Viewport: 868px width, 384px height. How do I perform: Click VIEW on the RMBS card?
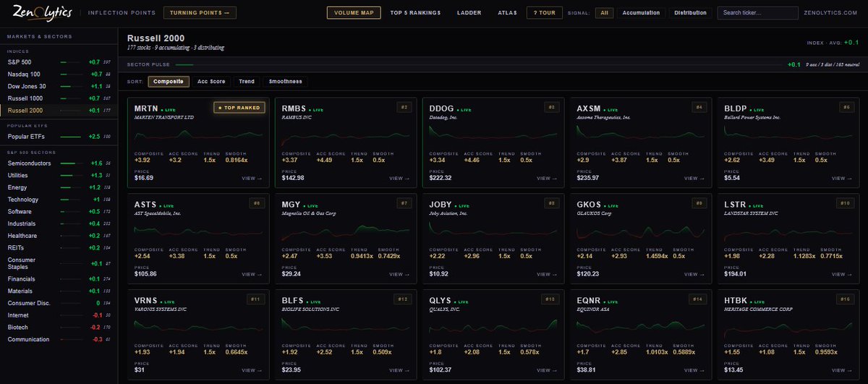coord(399,178)
